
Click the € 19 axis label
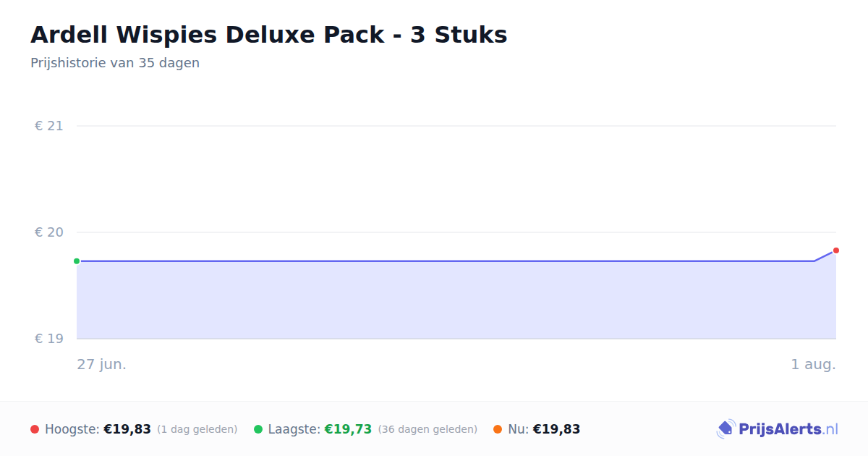coord(49,339)
